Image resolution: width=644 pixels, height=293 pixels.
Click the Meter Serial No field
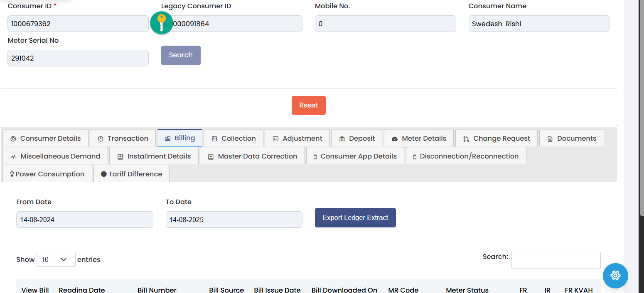[x=78, y=58]
